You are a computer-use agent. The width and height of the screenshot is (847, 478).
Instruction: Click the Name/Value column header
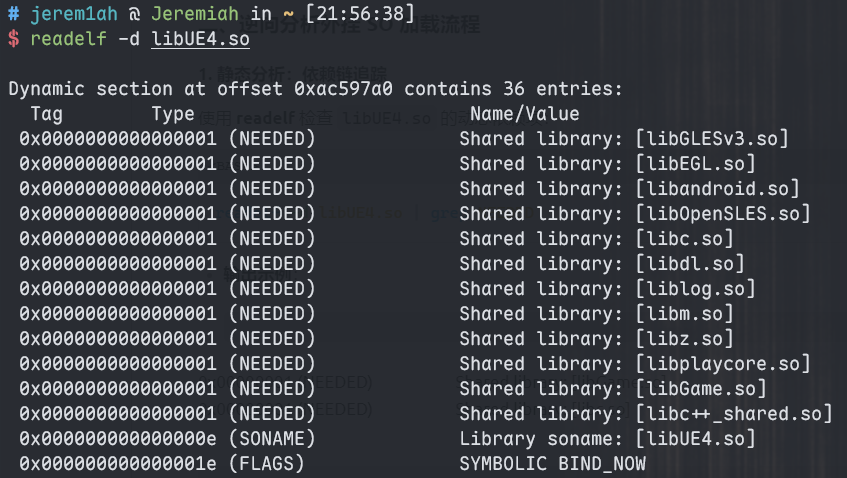[524, 113]
